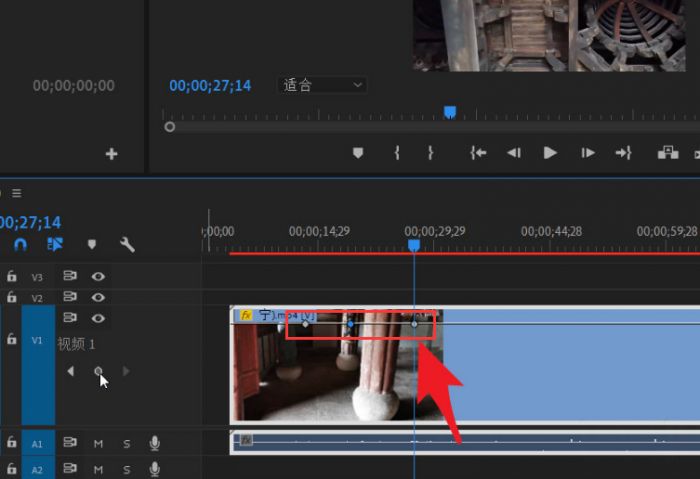This screenshot has width=700, height=479.
Task: Solo the A1 audio track
Action: coord(127,442)
